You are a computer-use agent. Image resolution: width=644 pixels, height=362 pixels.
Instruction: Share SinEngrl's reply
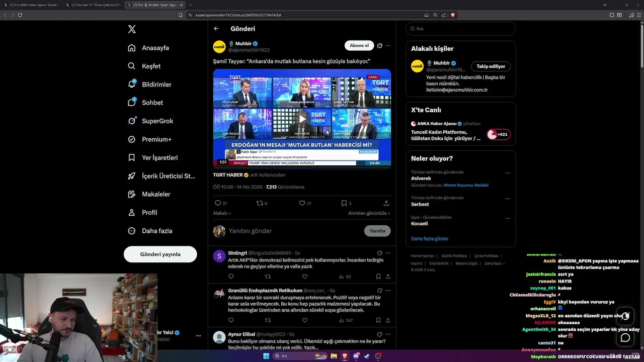(388, 277)
